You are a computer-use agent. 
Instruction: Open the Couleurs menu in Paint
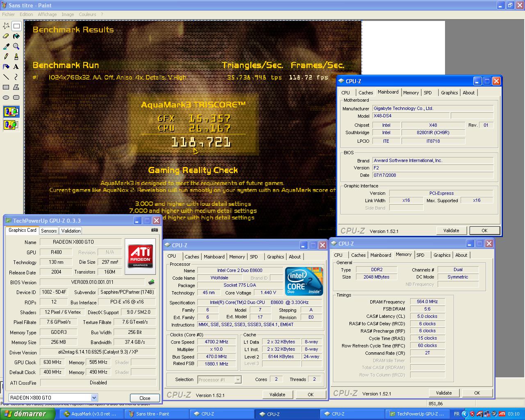coord(87,14)
